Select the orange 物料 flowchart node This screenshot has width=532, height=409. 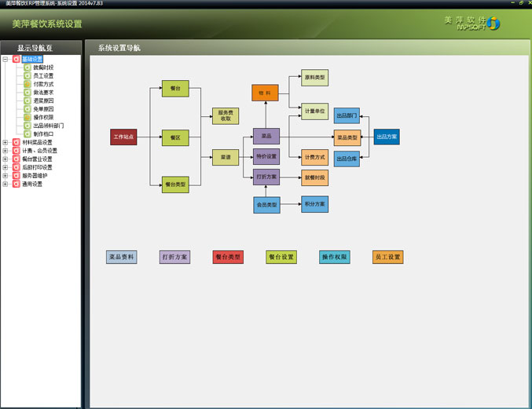[265, 93]
